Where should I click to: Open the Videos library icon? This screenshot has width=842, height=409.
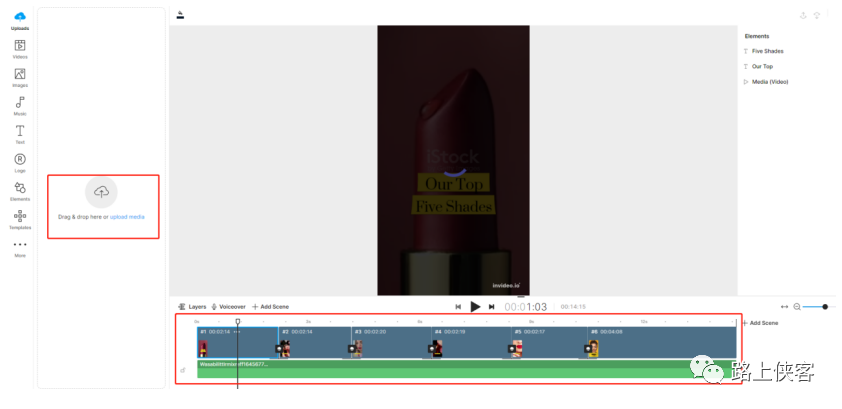tap(19, 46)
